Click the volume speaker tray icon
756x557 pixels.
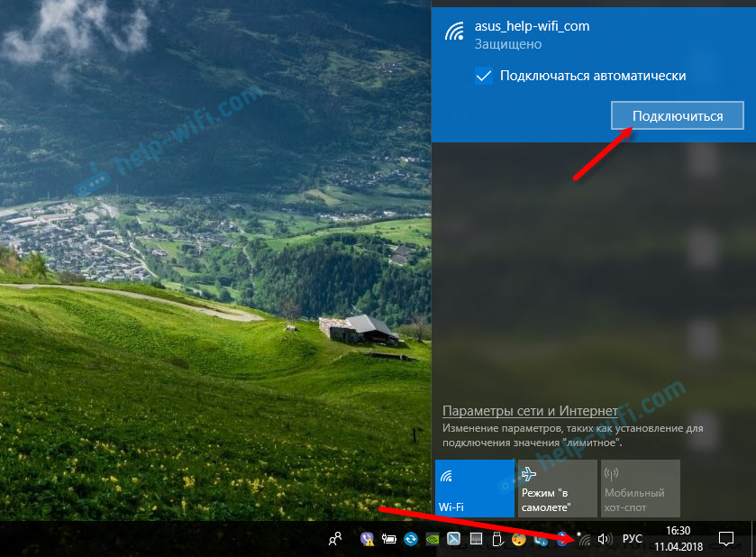[606, 539]
